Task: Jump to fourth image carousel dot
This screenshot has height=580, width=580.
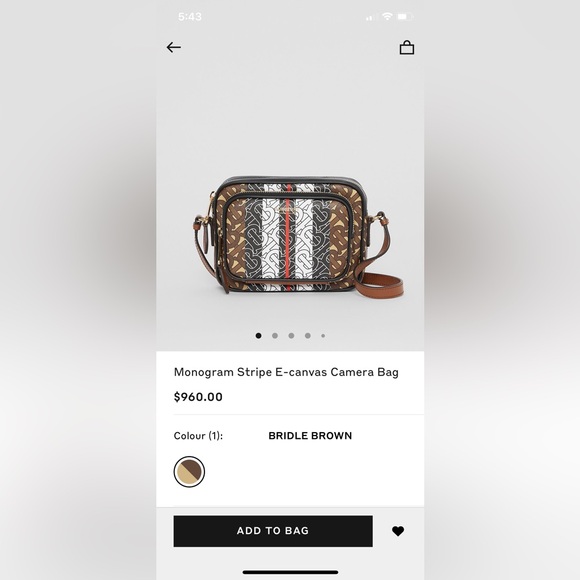Action: [x=308, y=335]
